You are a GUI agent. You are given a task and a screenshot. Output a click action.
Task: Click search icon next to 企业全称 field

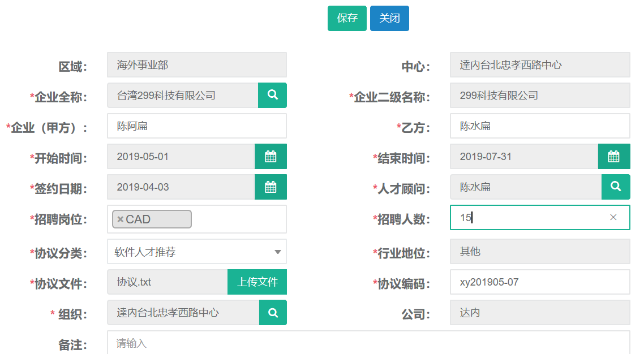click(272, 95)
